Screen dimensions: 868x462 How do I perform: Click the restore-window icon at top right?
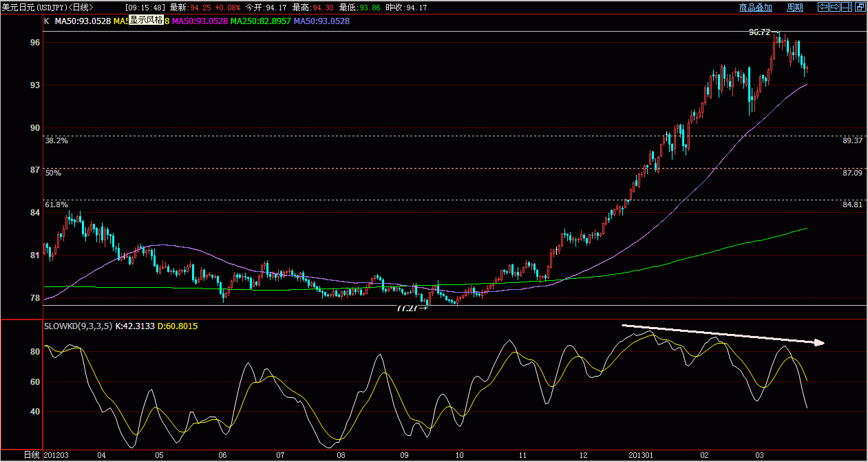(x=860, y=7)
